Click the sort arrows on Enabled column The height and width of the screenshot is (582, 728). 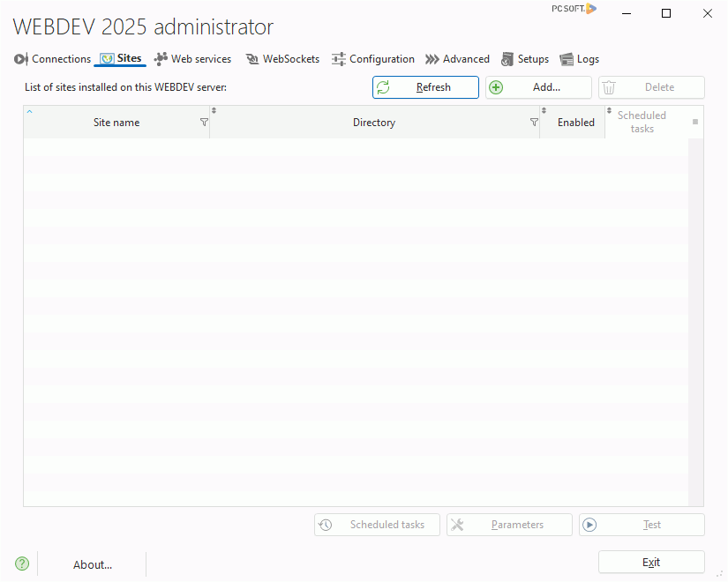pyautogui.click(x=544, y=110)
